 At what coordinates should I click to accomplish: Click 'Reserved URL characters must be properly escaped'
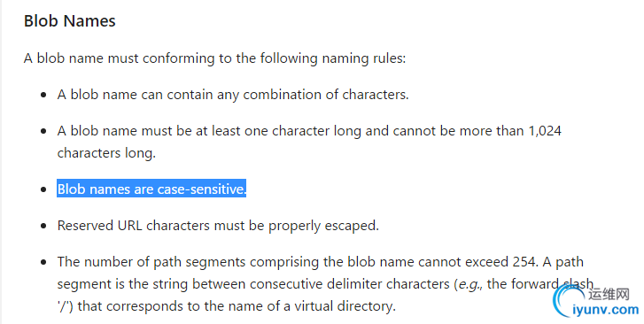tap(218, 226)
